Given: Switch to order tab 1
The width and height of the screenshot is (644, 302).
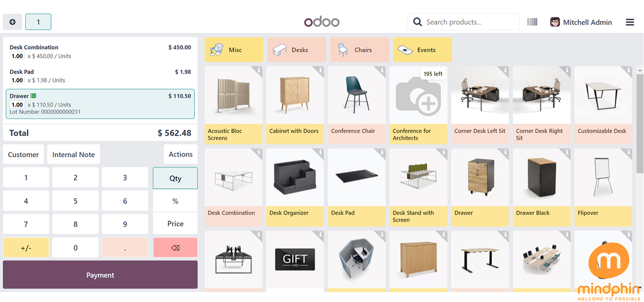Looking at the screenshot, I should 38,22.
